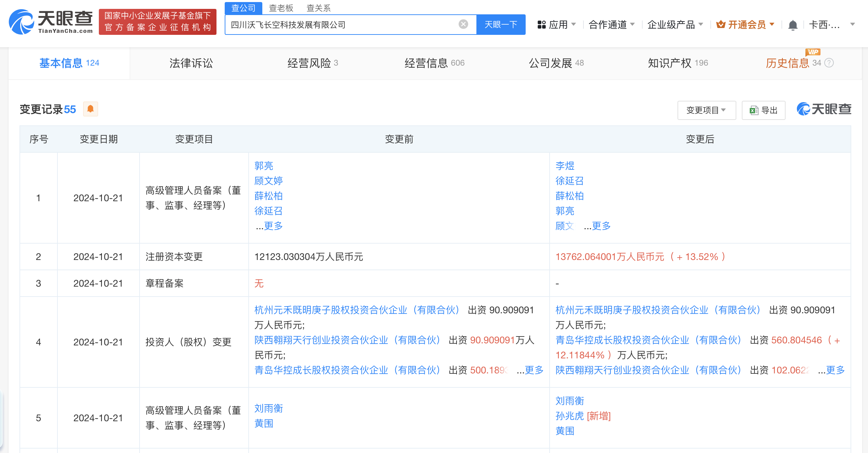Click the Excel export icon

(x=753, y=110)
